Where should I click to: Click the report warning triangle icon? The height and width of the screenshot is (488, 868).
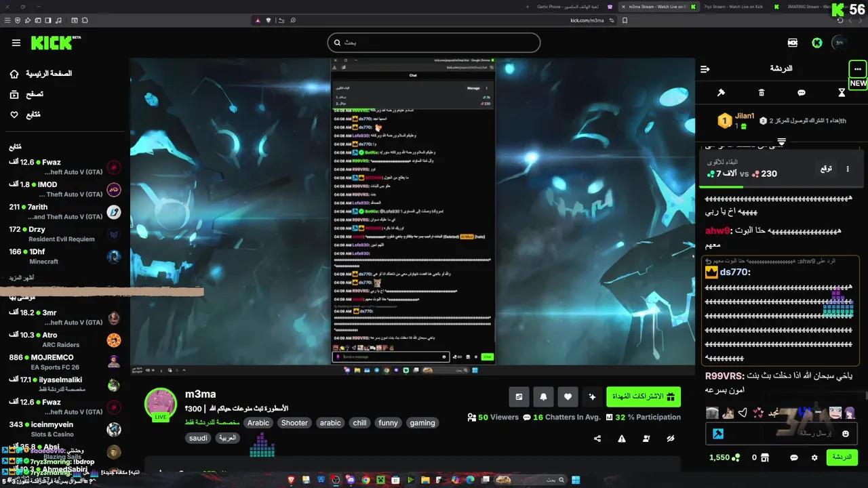pyautogui.click(x=622, y=439)
